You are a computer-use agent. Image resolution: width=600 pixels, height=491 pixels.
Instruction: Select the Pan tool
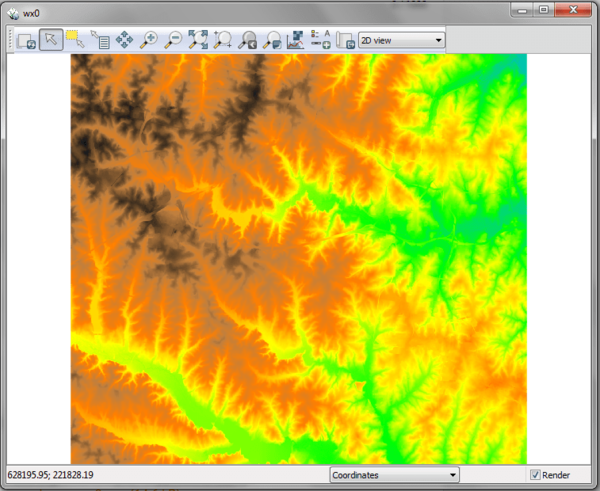coord(125,41)
